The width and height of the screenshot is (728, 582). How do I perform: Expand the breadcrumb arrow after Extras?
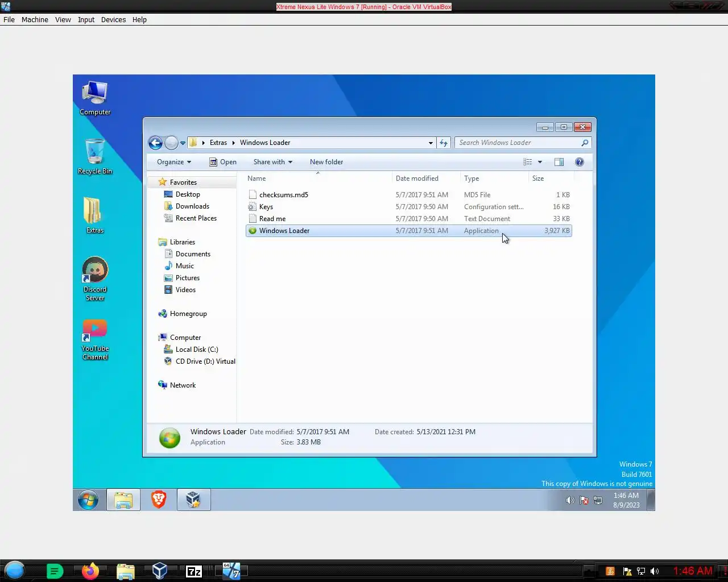tap(233, 143)
